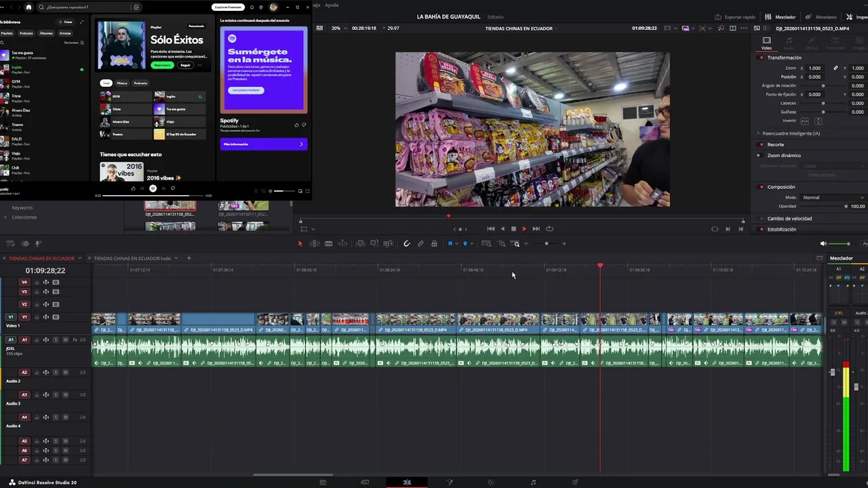Open the Modo Normal dropdown
The height and width of the screenshot is (488, 868).
(833, 197)
